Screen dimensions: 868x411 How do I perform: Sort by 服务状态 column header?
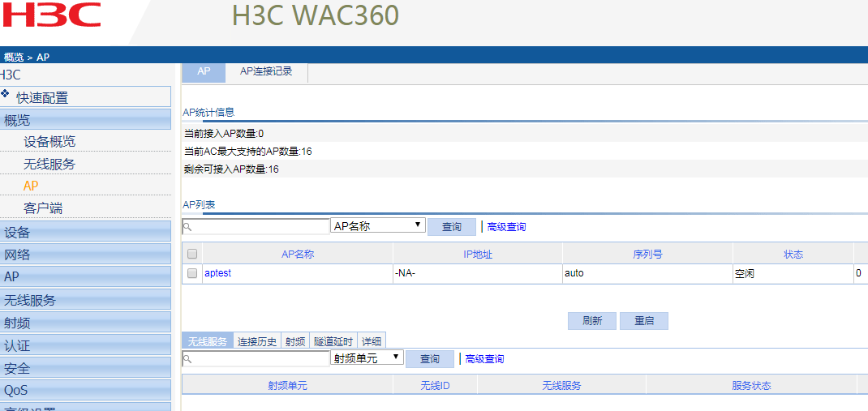click(751, 386)
